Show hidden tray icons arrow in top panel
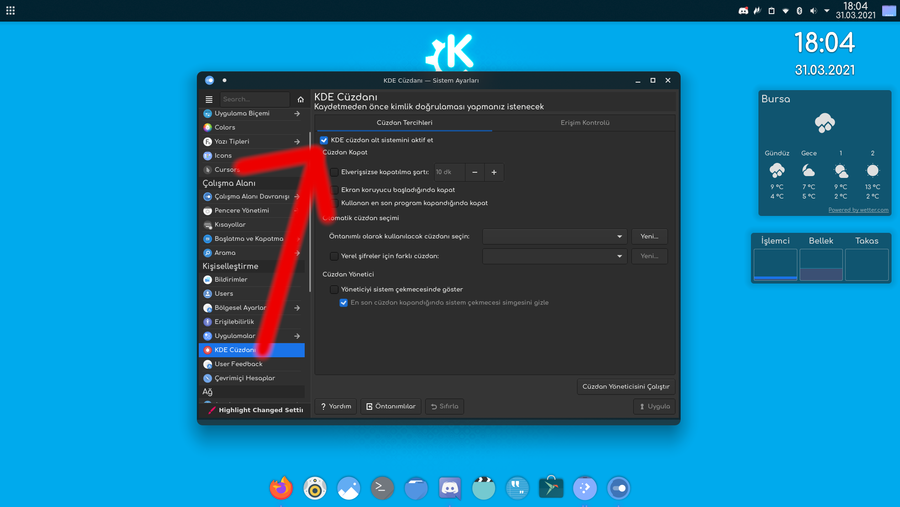 coord(827,10)
